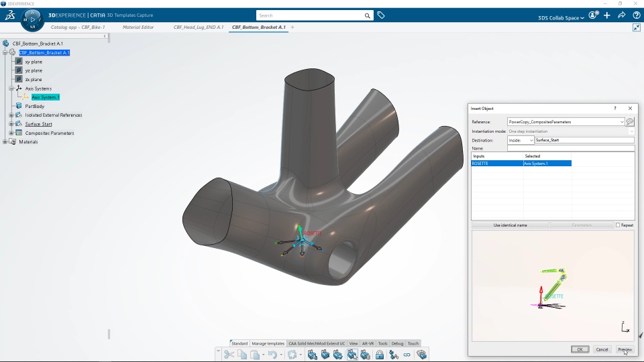Image resolution: width=644 pixels, height=362 pixels.
Task: Click the search magnifier icon
Action: click(367, 15)
